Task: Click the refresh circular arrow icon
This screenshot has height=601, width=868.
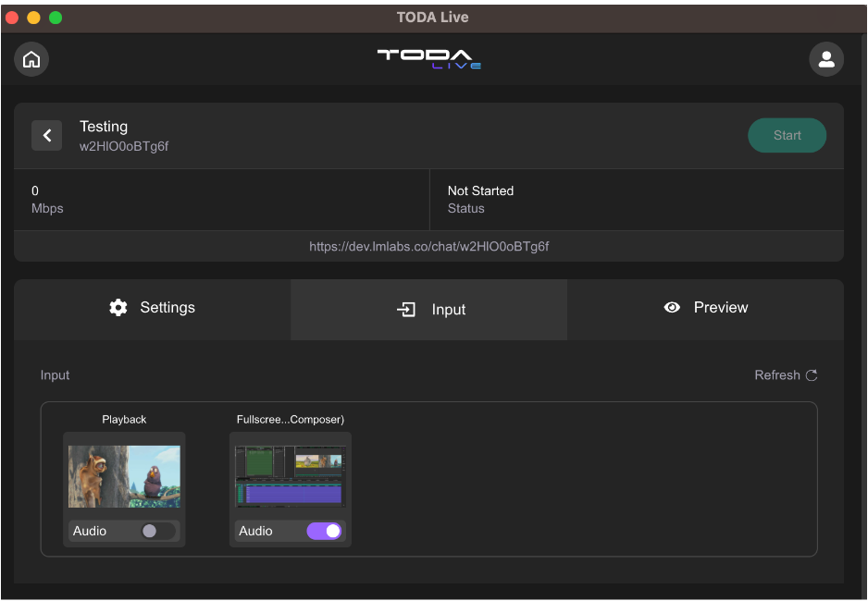Action: pyautogui.click(x=812, y=375)
